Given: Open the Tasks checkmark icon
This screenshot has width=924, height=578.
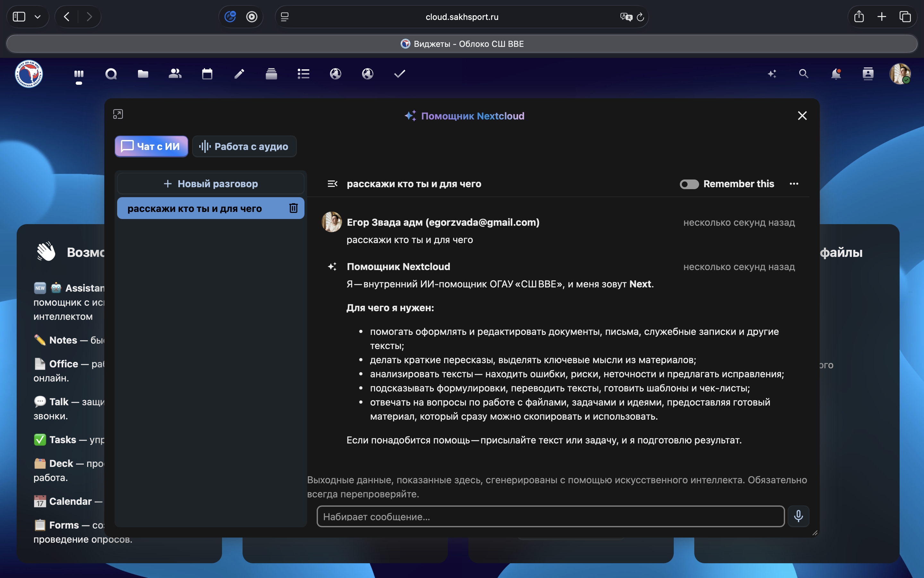Looking at the screenshot, I should [400, 74].
